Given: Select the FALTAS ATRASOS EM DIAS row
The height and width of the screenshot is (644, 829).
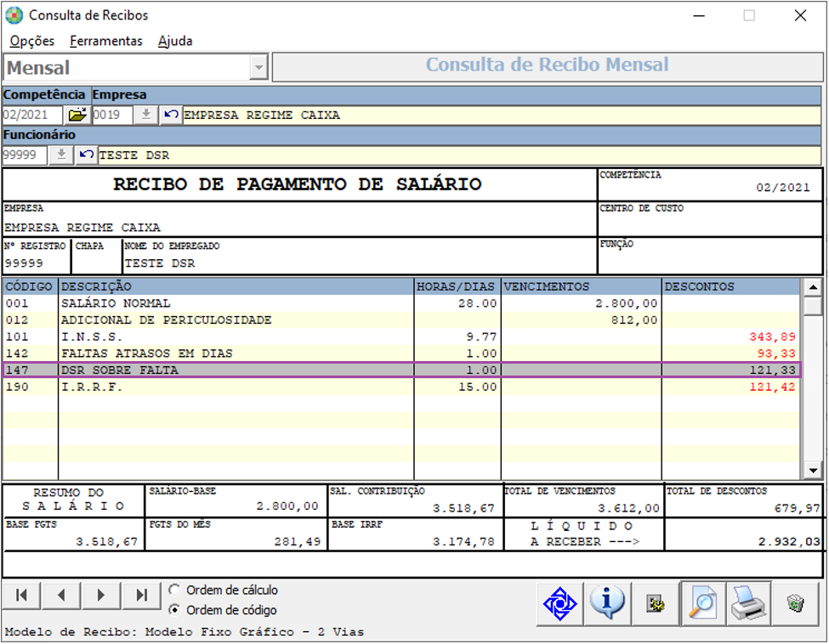Looking at the screenshot, I should [x=402, y=353].
